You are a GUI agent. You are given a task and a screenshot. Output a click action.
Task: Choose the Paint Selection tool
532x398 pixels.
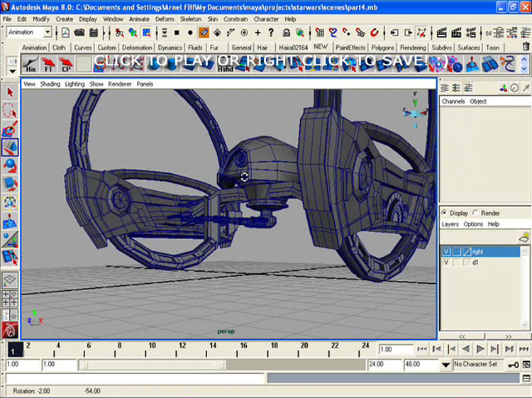pyautogui.click(x=10, y=129)
